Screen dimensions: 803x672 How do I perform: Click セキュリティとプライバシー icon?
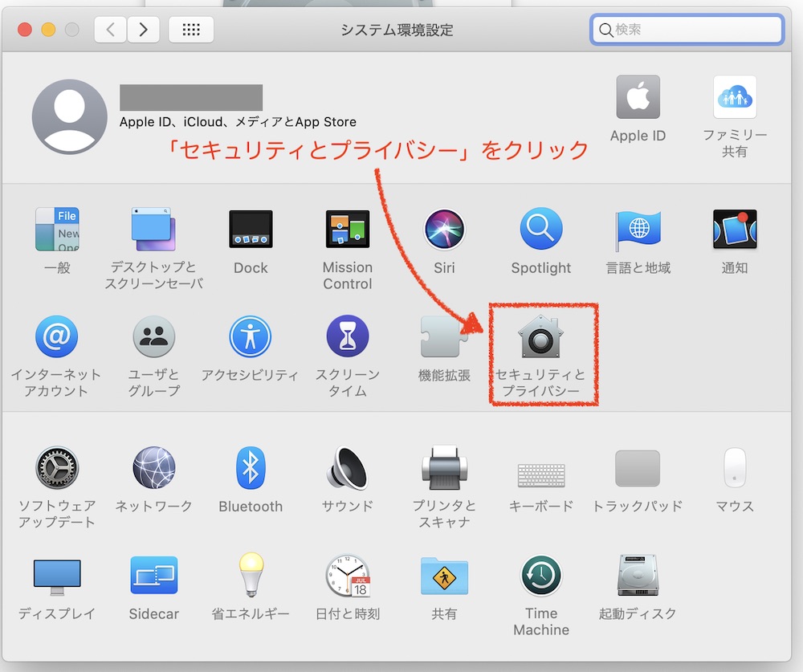tap(540, 336)
